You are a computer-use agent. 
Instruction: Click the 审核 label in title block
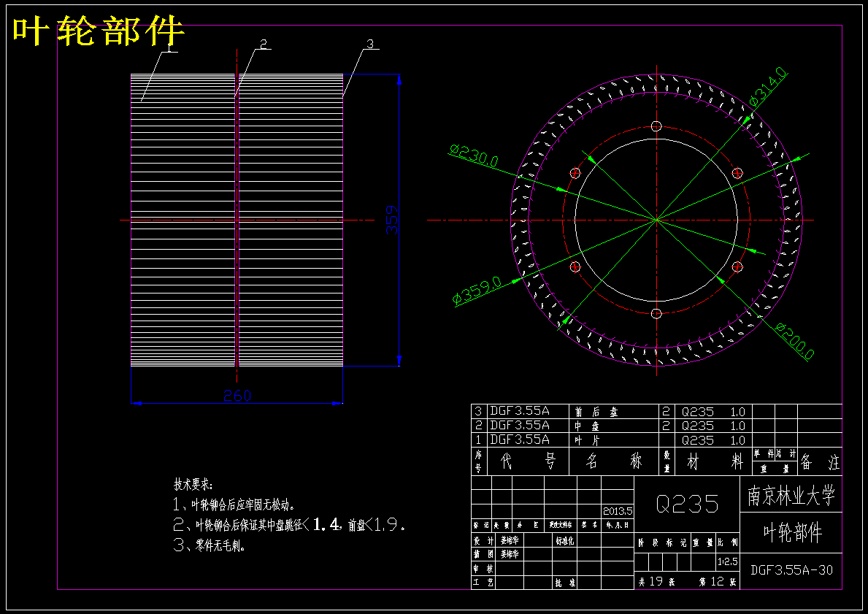click(483, 569)
